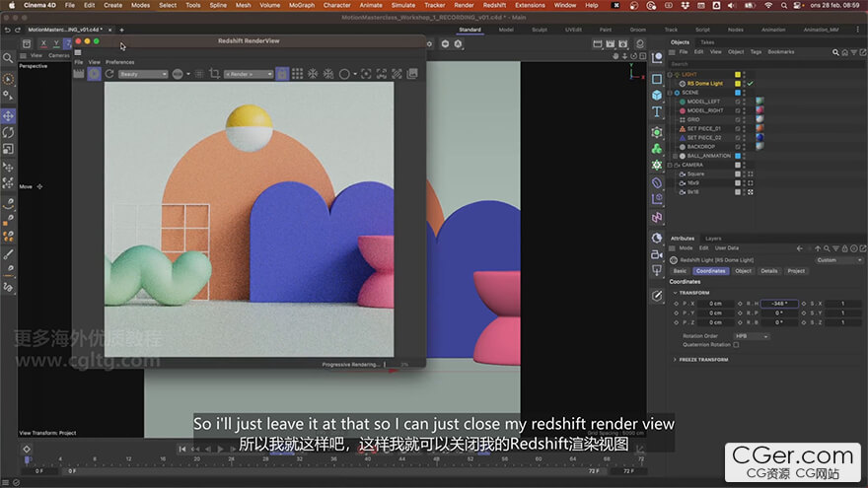Open the Object tab in Attributes
Screen dimensions: 868x488
point(743,271)
